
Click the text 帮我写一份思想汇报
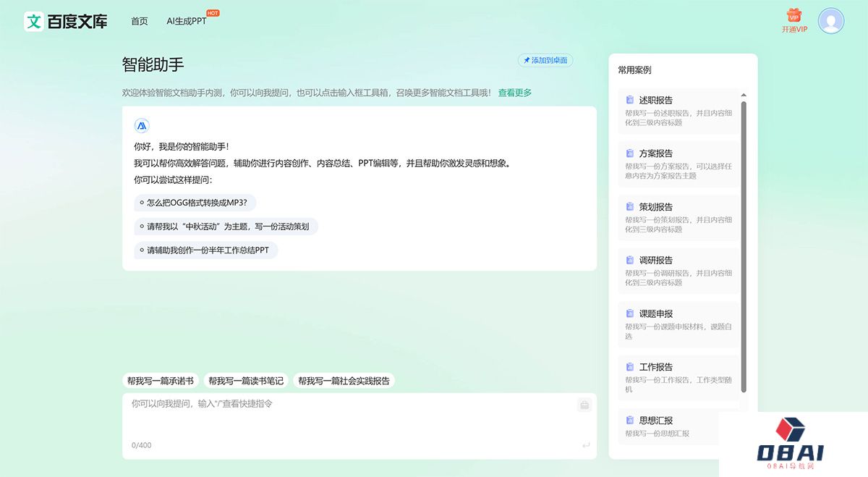[x=658, y=434]
